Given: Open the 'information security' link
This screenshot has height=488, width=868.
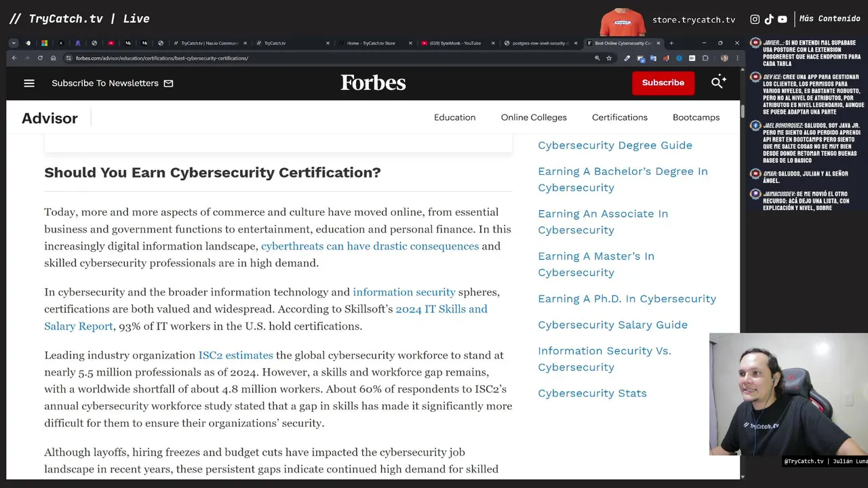Looking at the screenshot, I should pyautogui.click(x=404, y=292).
